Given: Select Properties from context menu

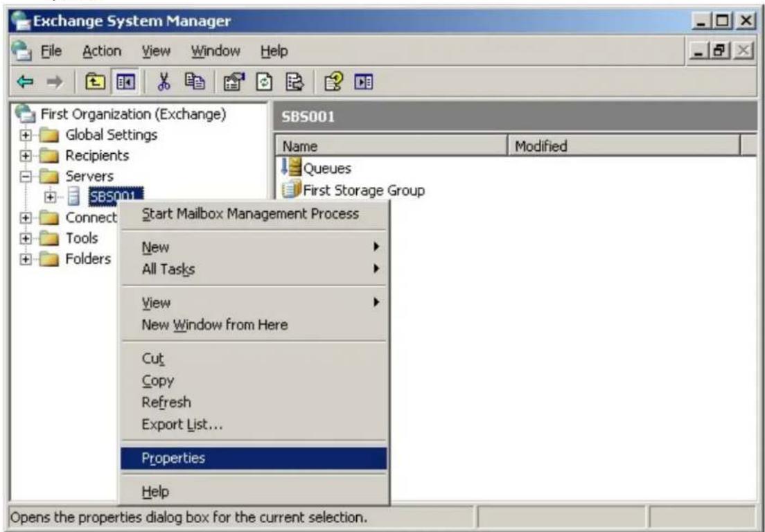Looking at the screenshot, I should (254, 459).
